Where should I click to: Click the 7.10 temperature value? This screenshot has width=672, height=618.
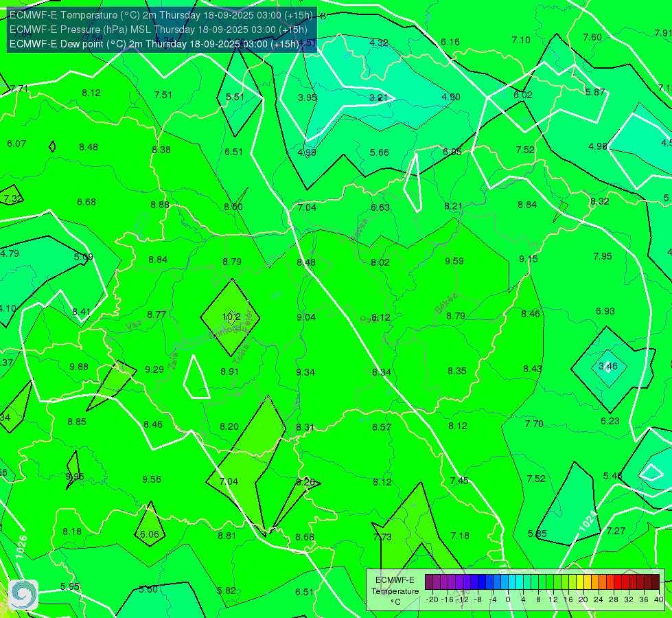click(x=521, y=40)
